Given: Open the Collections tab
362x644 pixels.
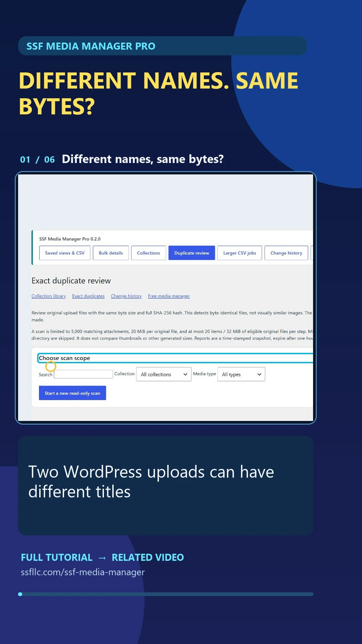Looking at the screenshot, I should (x=148, y=253).
